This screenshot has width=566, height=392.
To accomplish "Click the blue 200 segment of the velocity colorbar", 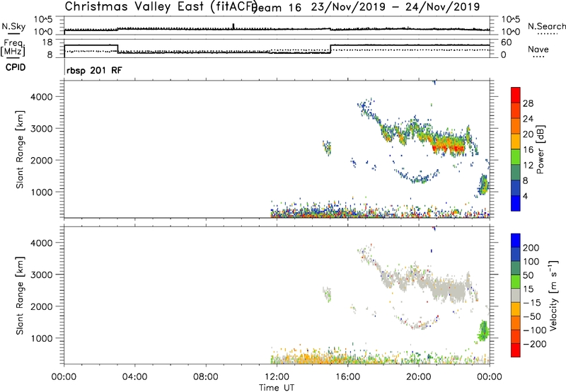I will (x=516, y=241).
